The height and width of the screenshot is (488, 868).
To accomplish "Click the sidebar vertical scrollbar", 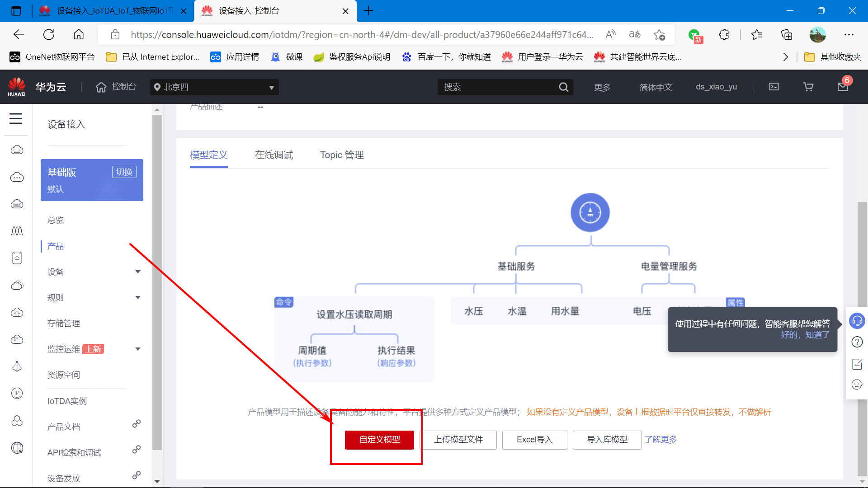I will point(157,280).
